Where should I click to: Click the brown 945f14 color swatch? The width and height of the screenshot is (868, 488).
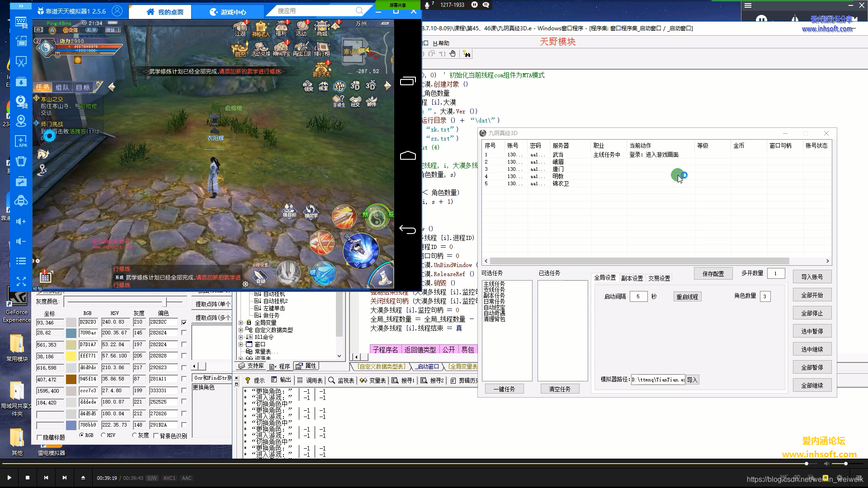(x=71, y=379)
